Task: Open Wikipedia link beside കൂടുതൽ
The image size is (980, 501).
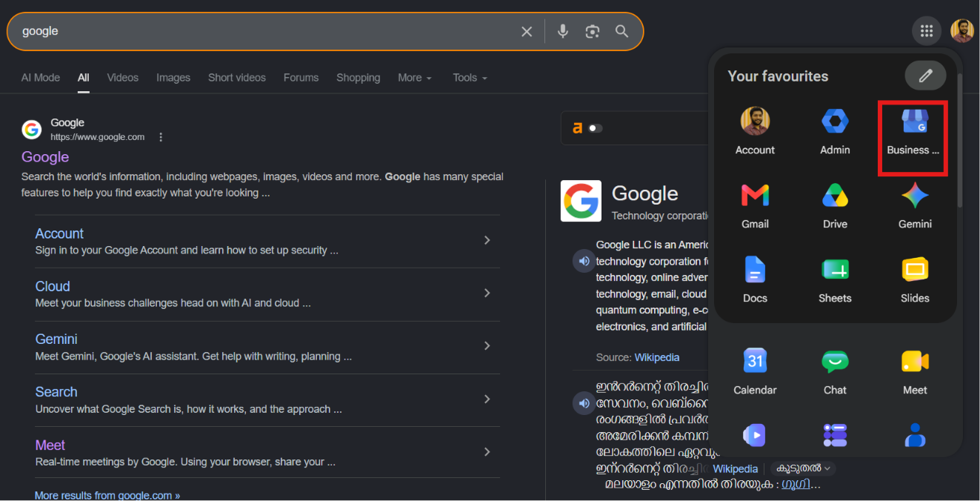Action: (736, 468)
